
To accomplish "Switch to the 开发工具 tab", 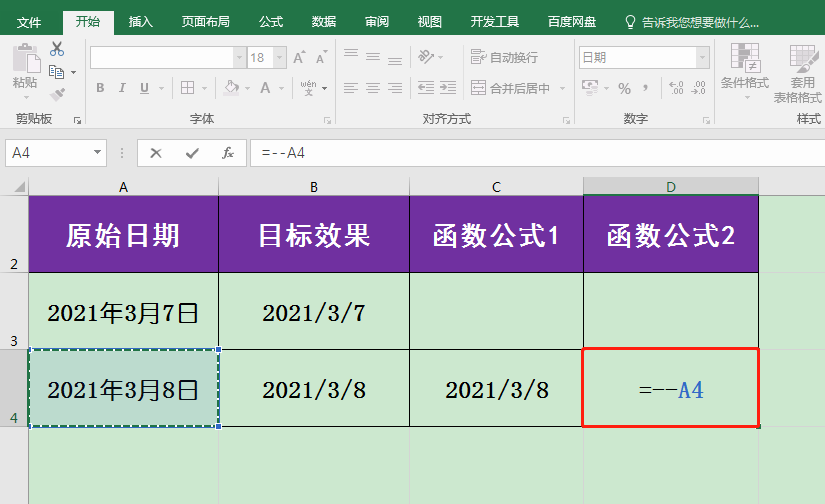I will [495, 22].
